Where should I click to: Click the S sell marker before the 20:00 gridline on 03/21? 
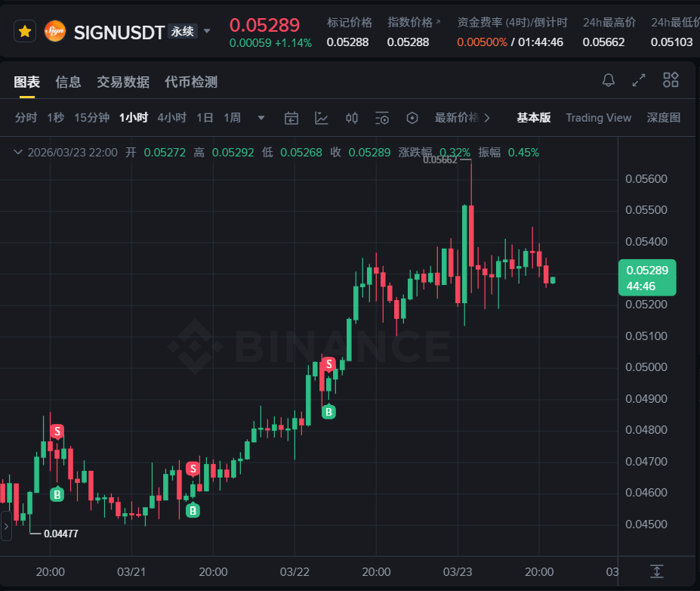(x=193, y=469)
